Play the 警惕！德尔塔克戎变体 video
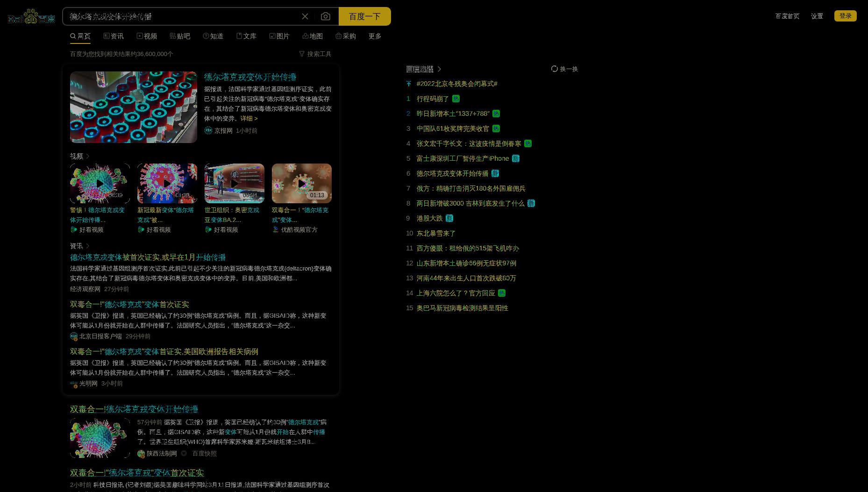Screen dimensions: 868x492 point(100,183)
